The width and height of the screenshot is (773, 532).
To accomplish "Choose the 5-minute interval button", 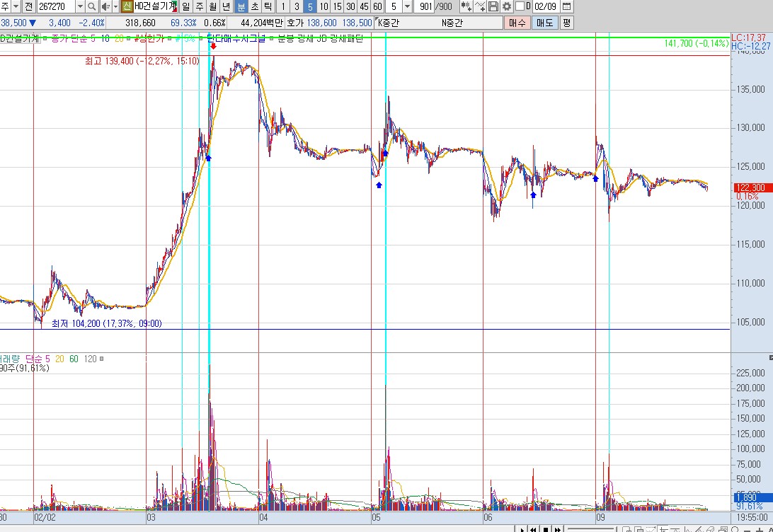I will coord(310,6).
